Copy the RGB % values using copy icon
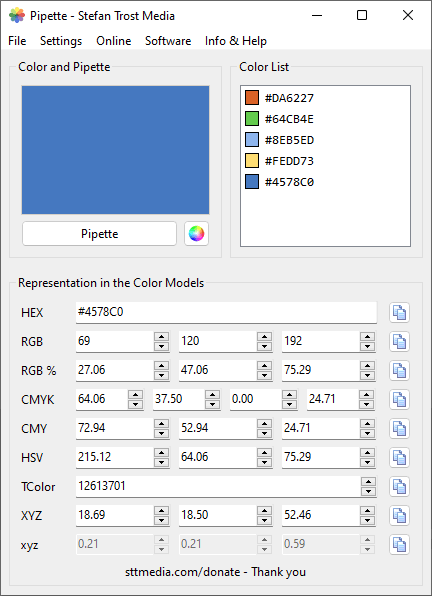This screenshot has width=432, height=596. (399, 371)
